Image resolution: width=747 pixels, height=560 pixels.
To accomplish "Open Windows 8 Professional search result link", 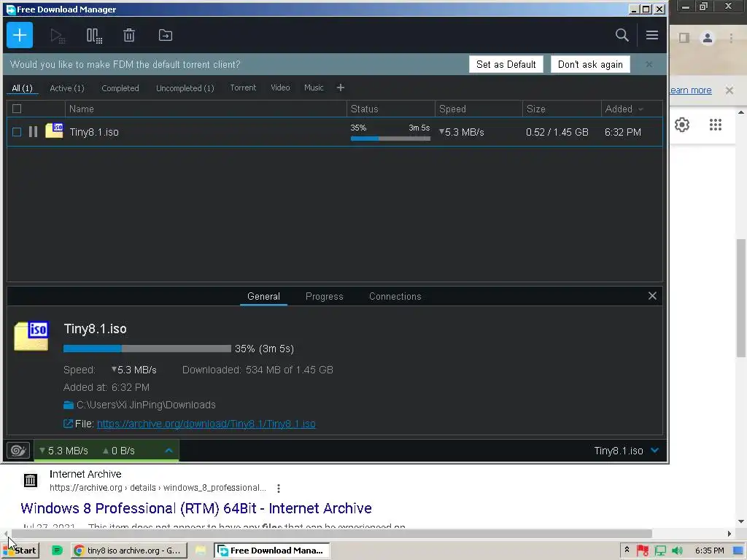I will (x=196, y=508).
